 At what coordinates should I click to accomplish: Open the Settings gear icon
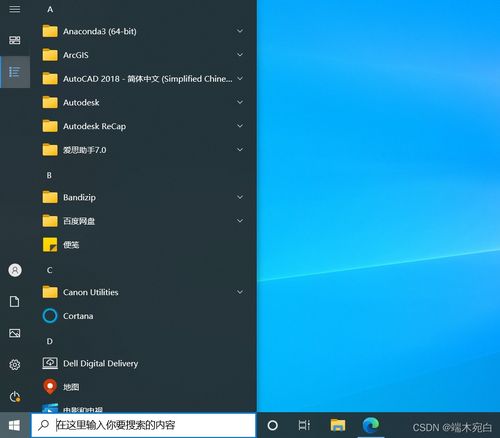tap(15, 365)
